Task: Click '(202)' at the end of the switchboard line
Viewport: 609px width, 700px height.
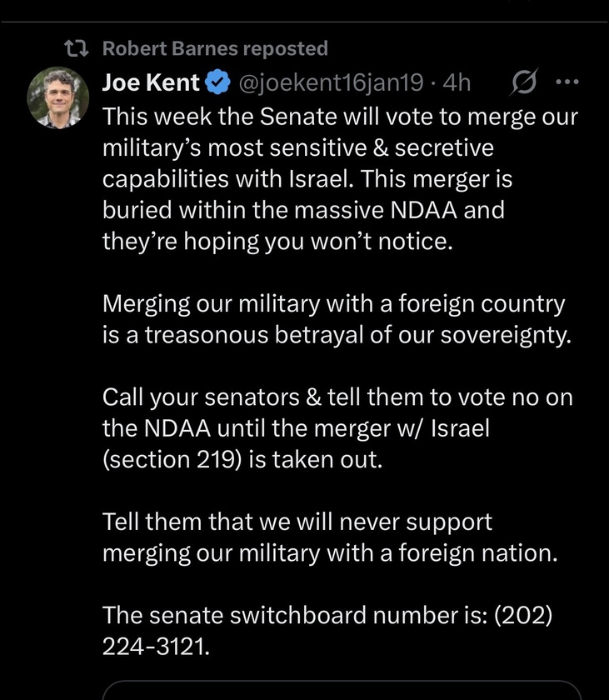Action: 523,615
